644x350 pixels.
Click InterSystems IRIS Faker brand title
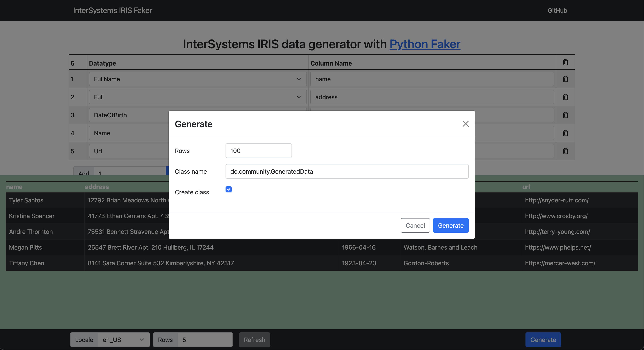coord(113,11)
